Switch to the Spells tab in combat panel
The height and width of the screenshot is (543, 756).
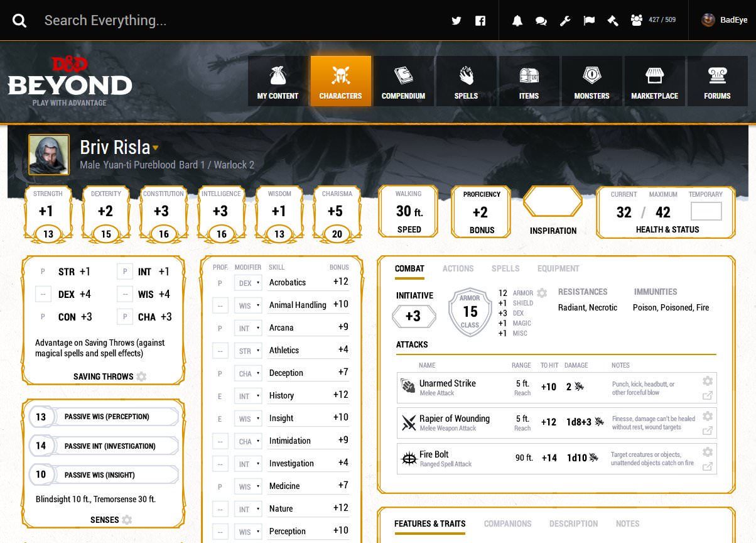(505, 268)
